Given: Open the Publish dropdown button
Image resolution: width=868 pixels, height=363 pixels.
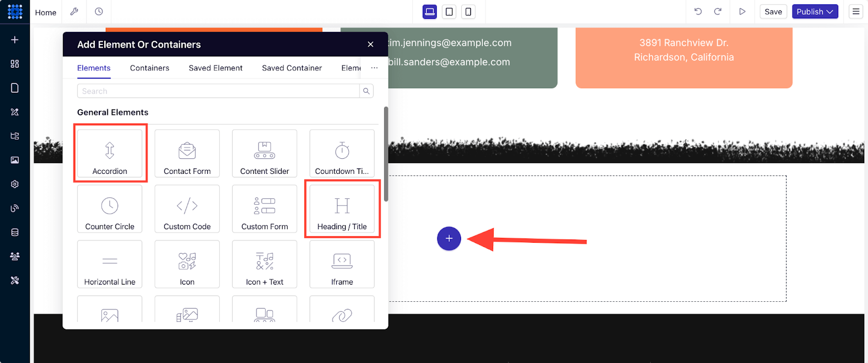Looking at the screenshot, I should coord(815,11).
